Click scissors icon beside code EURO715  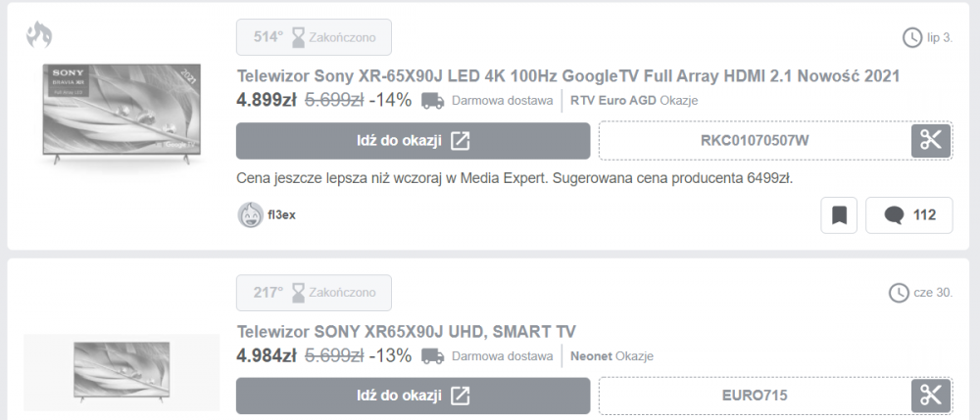pos(931,396)
